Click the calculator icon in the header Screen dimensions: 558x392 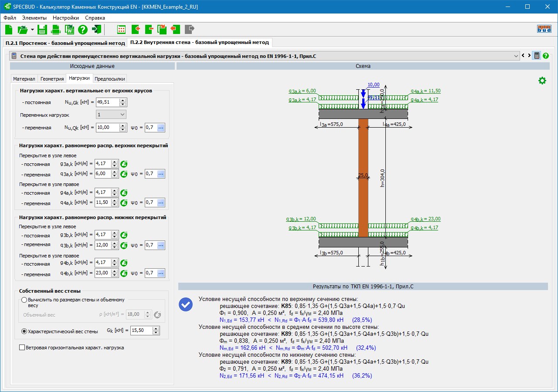point(537,56)
